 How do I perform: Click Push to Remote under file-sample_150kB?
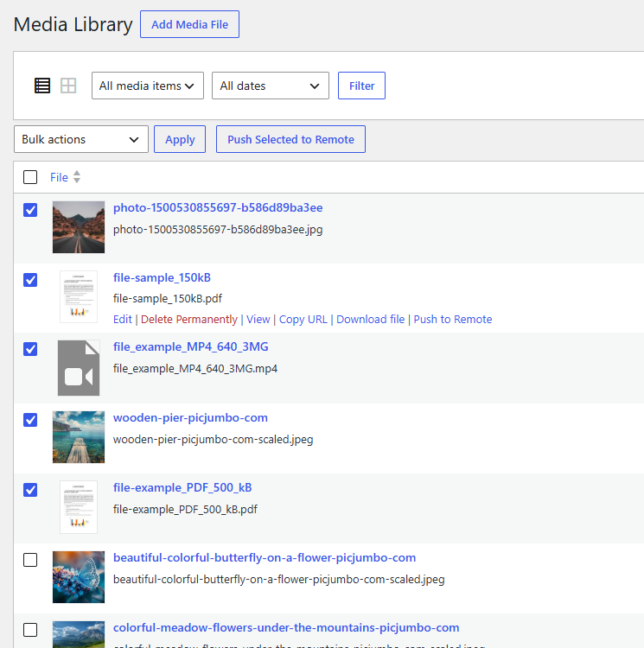coord(453,320)
